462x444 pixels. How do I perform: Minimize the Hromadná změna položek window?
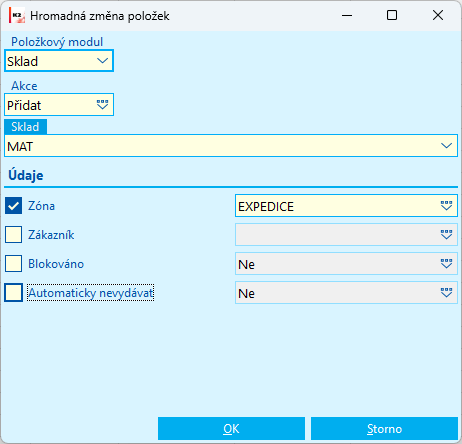point(347,15)
